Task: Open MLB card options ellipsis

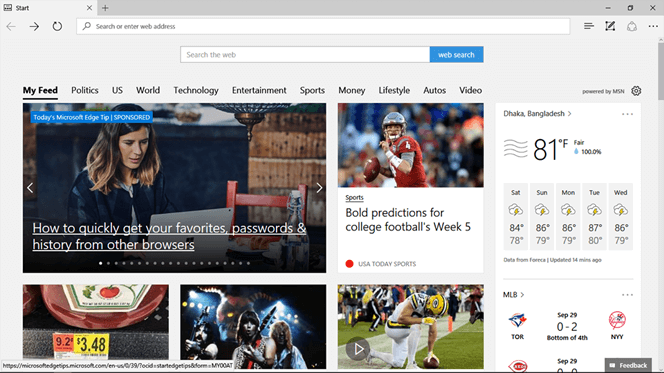Action: coord(627,295)
